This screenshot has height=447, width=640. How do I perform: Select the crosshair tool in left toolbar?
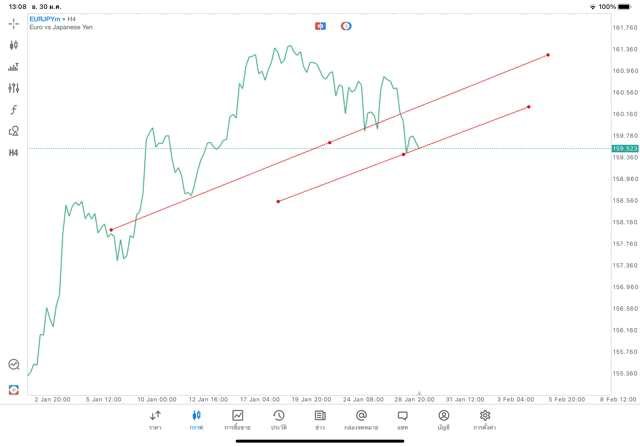[14, 23]
